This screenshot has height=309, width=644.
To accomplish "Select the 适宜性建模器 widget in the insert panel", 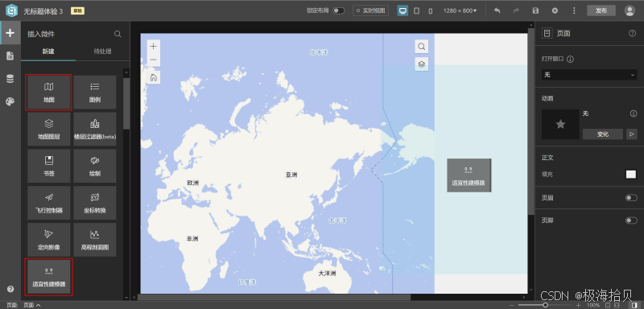I will (x=48, y=277).
